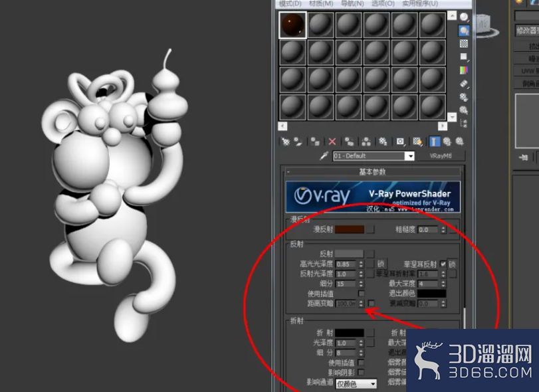Click the map button beside 反射光泽度

(370, 274)
